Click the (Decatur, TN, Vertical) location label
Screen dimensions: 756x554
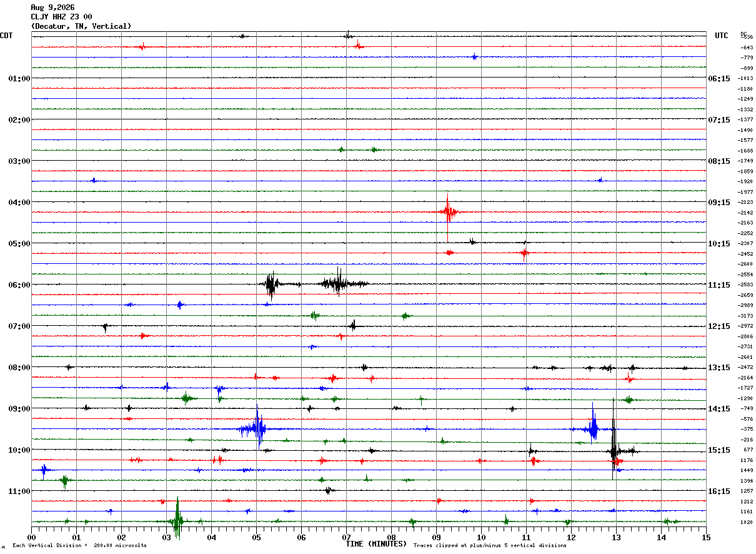click(x=81, y=26)
